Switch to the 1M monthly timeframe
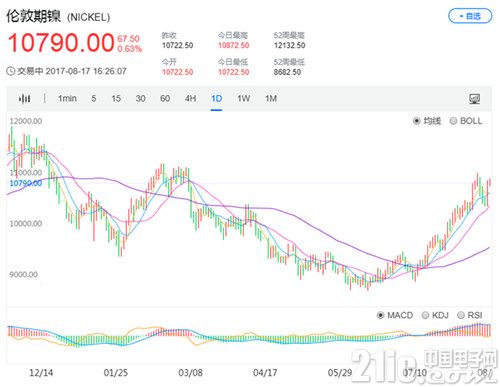This screenshot has width=500, height=387. click(271, 98)
